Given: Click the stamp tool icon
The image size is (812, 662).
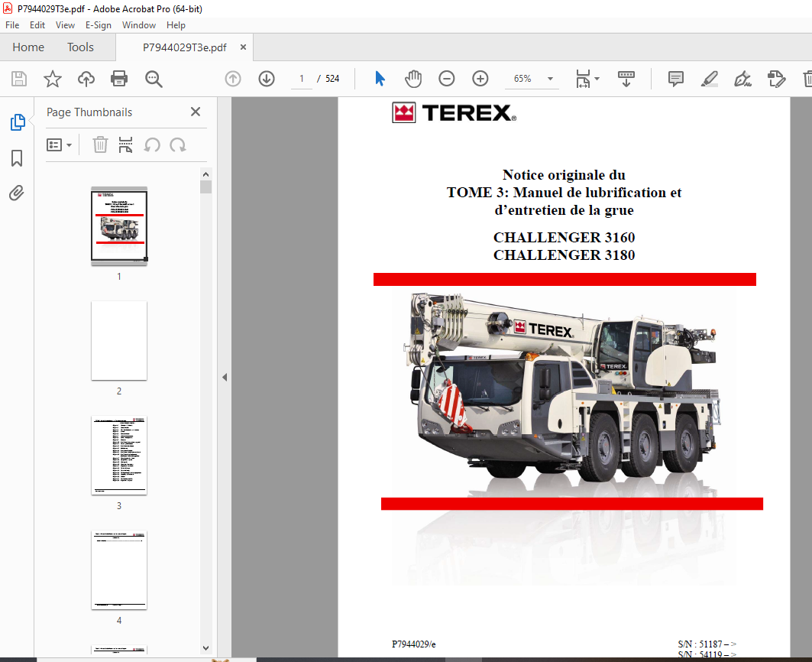Looking at the screenshot, I should (x=776, y=79).
